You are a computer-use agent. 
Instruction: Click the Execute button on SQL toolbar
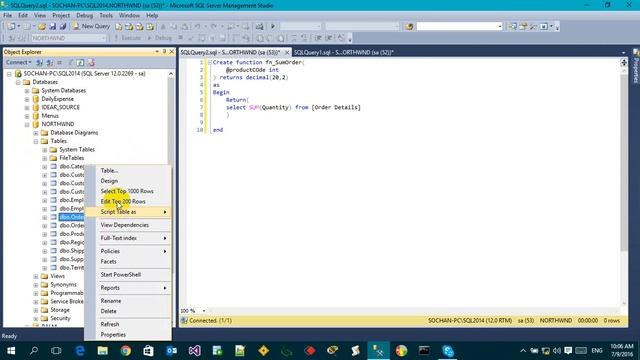pos(128,38)
